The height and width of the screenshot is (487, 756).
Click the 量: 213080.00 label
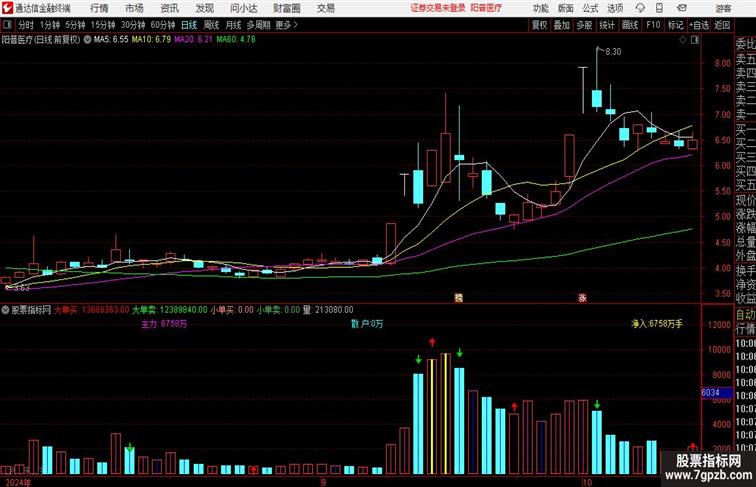click(328, 310)
